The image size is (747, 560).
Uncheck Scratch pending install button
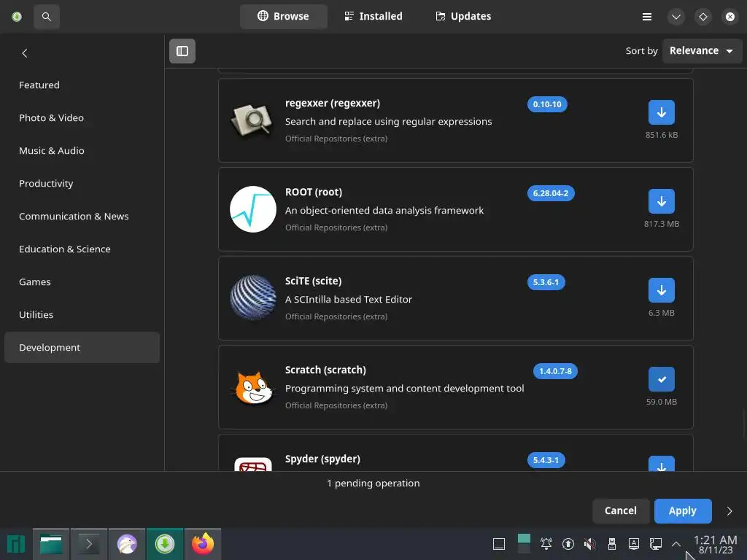pos(661,379)
